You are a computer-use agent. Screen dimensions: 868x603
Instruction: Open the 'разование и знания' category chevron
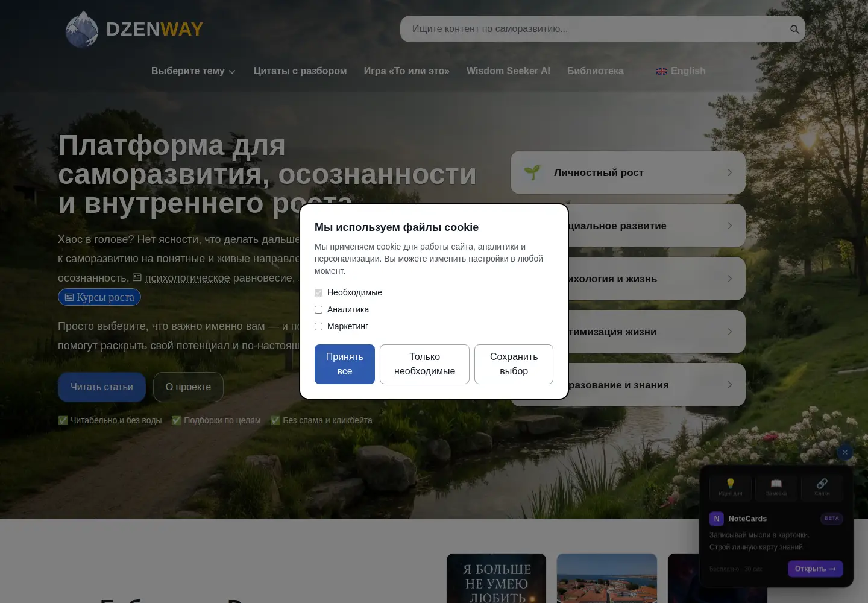pyautogui.click(x=729, y=385)
